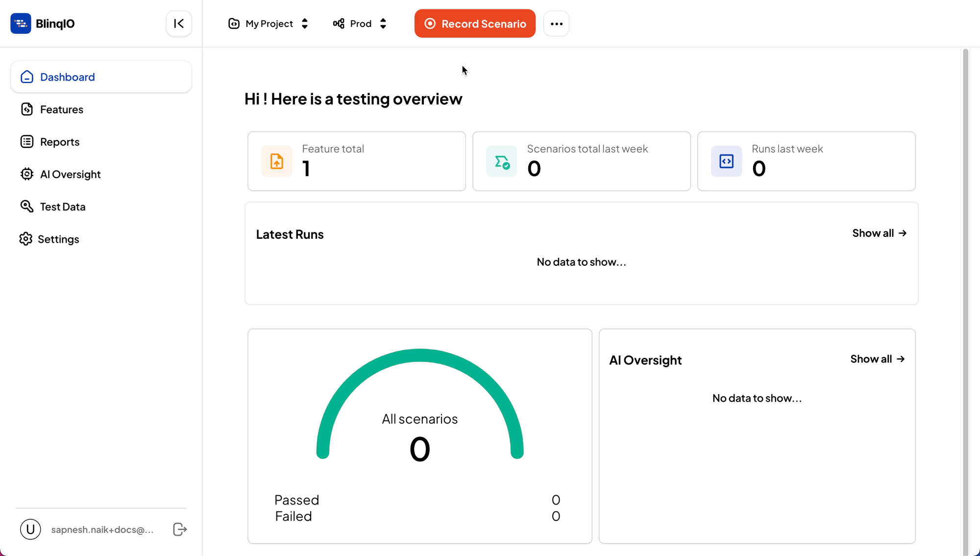Click the user account icon at bottom
The image size is (980, 556).
coord(30,530)
